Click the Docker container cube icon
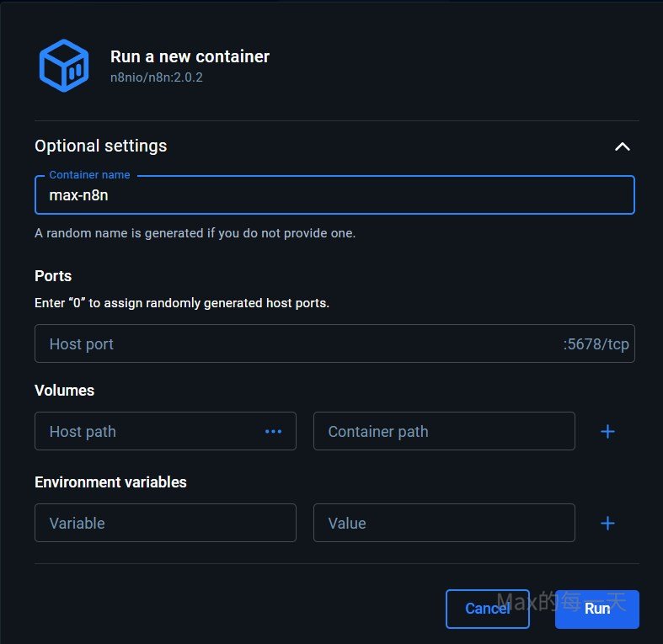 [63, 65]
